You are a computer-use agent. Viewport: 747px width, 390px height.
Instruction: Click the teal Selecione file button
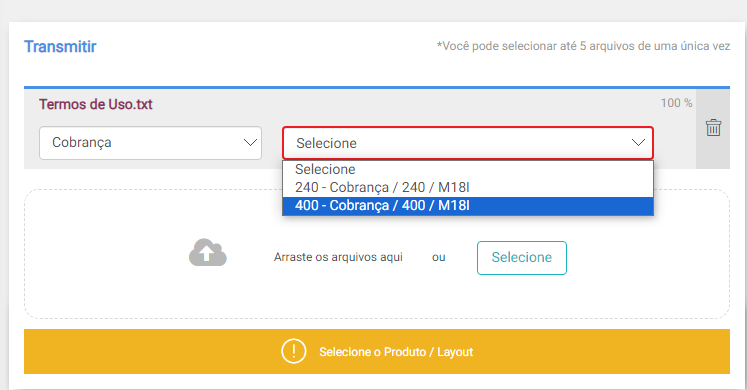tap(522, 258)
